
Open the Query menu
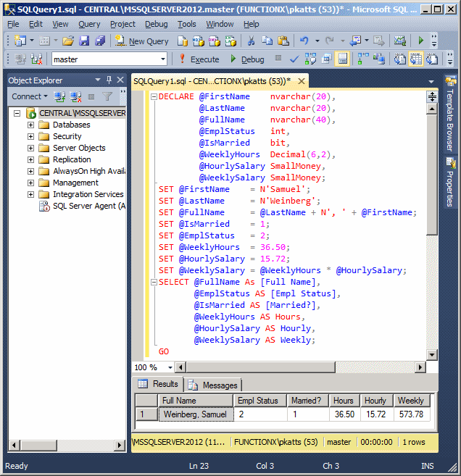pos(89,24)
